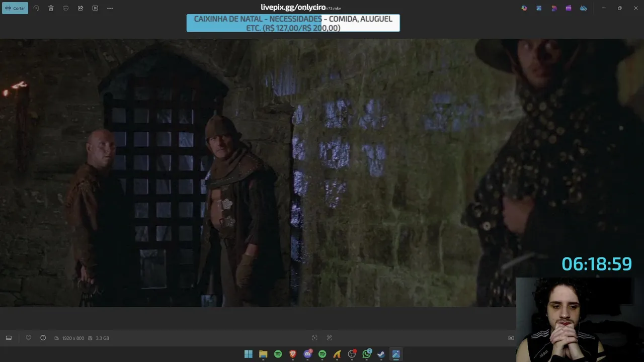This screenshot has height=362, width=644.
Task: Click the 3.3 GB file size text
Action: pyautogui.click(x=103, y=338)
